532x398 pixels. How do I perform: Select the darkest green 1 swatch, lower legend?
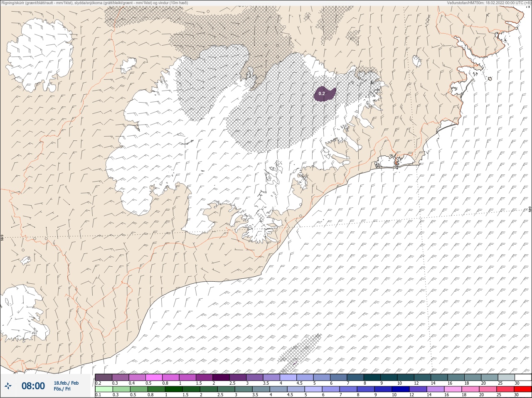point(173,389)
